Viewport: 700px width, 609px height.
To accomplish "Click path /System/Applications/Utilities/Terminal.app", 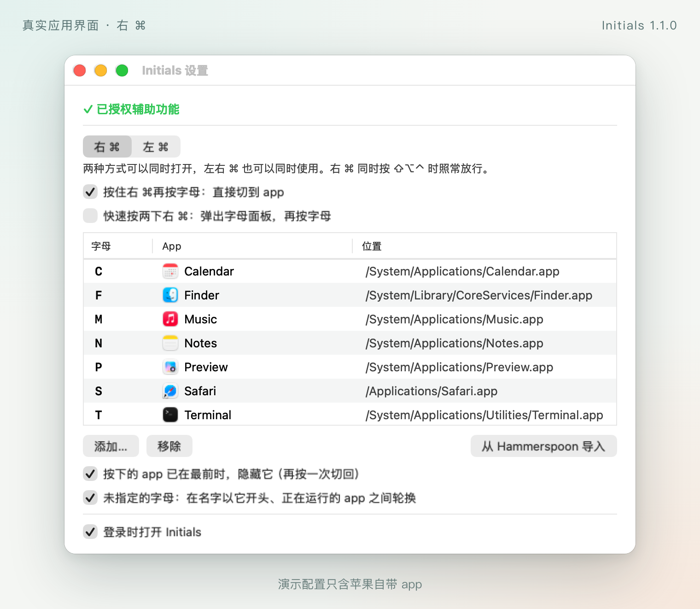I will pos(484,415).
